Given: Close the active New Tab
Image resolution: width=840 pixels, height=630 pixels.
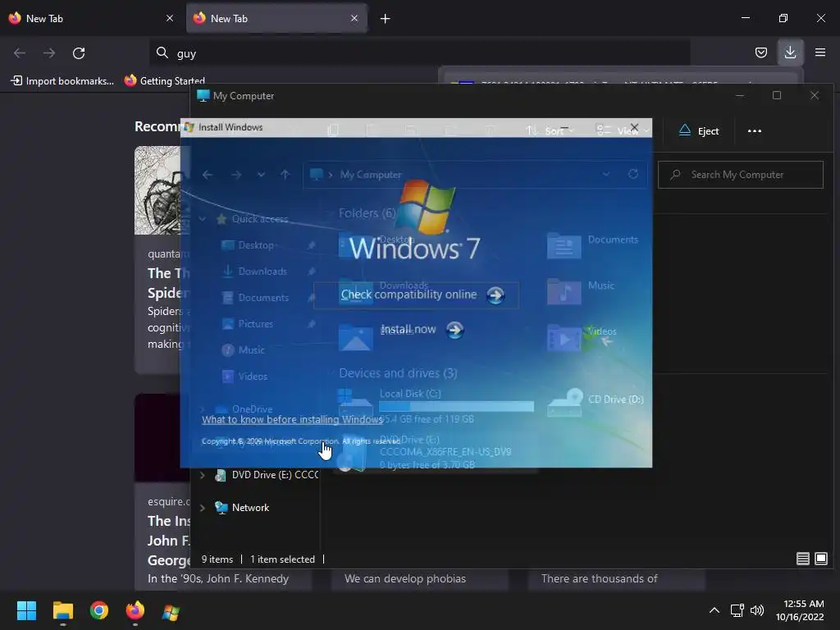Looking at the screenshot, I should click(x=354, y=18).
